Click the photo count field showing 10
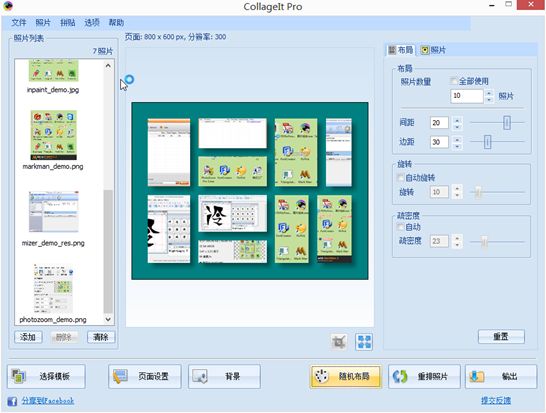 [467, 96]
